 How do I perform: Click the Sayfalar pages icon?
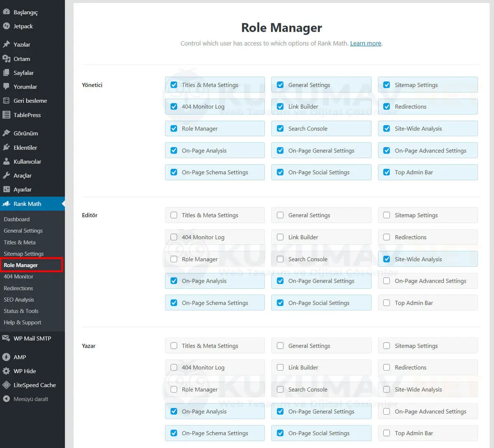pyautogui.click(x=6, y=73)
